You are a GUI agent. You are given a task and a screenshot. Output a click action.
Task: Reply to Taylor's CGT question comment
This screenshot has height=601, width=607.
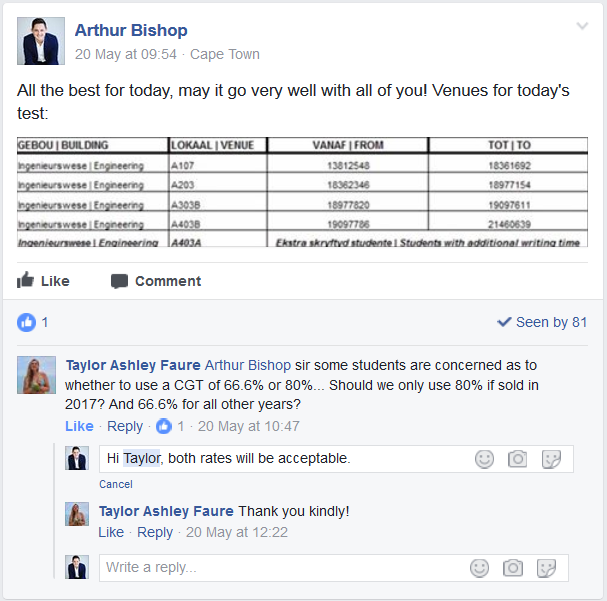pyautogui.click(x=125, y=426)
